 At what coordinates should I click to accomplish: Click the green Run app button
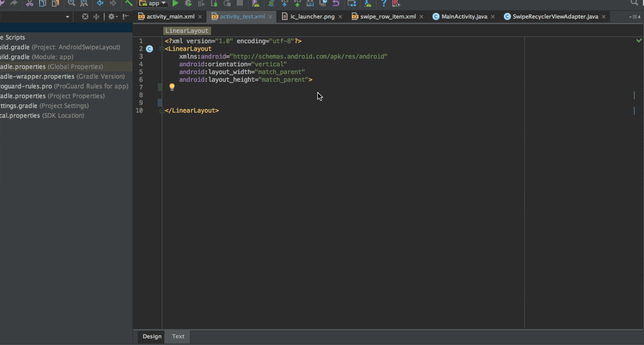[x=176, y=4]
